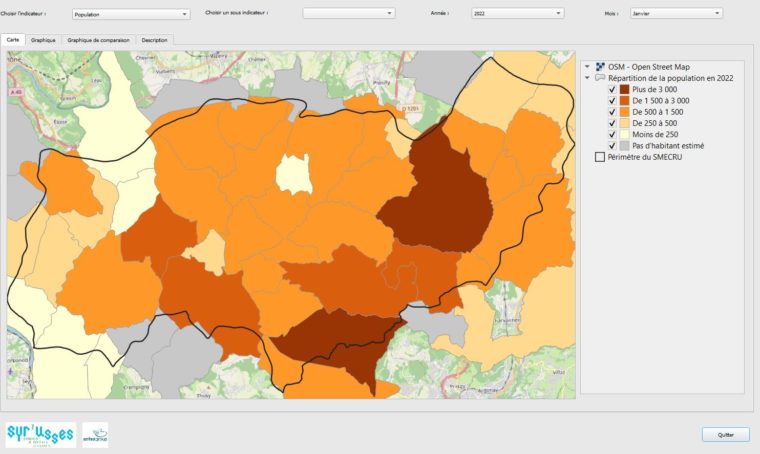Click the small white partner logo beside Syr'Usses

click(x=95, y=435)
